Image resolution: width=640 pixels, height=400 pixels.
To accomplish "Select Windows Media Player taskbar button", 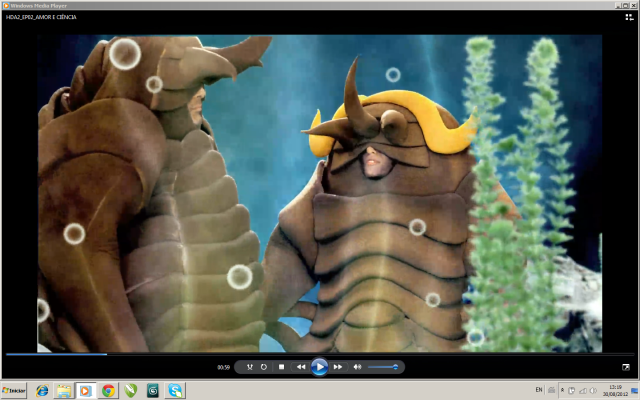I will coord(86,390).
